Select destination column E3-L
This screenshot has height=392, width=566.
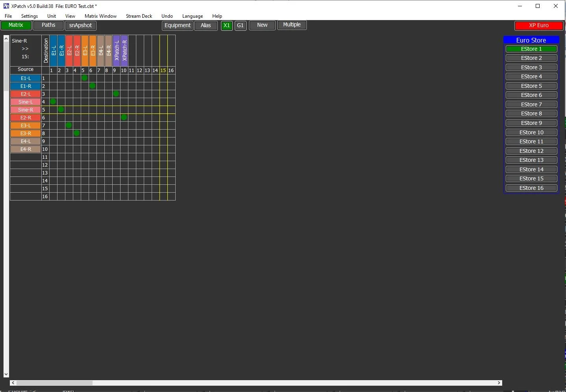[85, 51]
